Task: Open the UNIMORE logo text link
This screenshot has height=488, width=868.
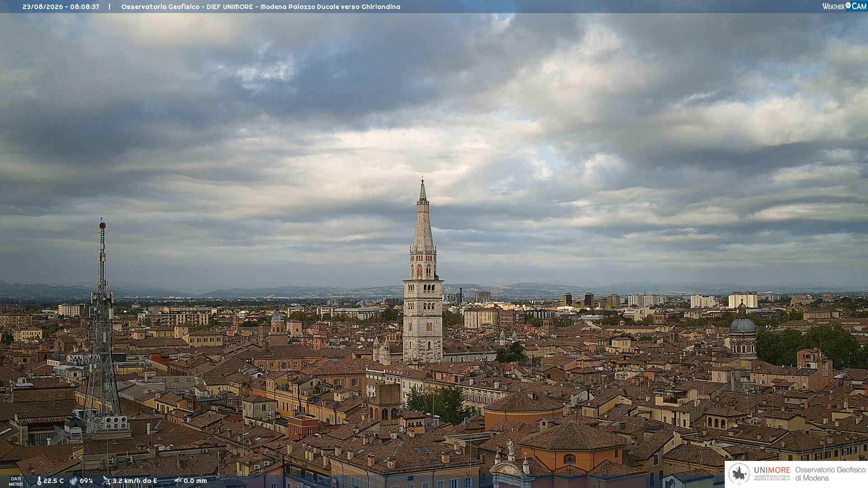Action: coord(772,473)
